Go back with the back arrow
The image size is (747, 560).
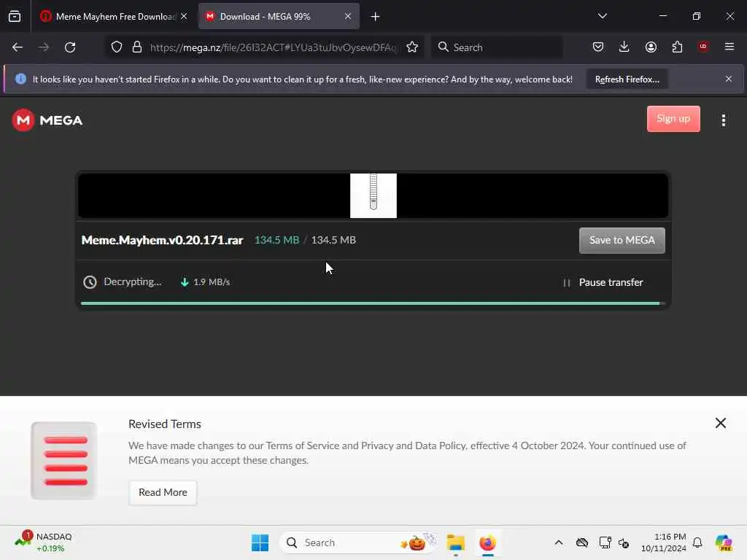pyautogui.click(x=18, y=47)
